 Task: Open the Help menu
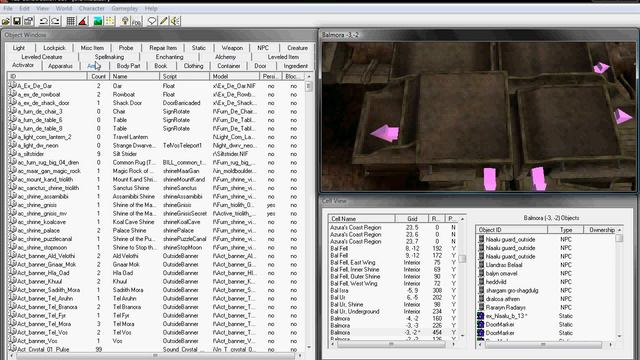[x=151, y=8]
